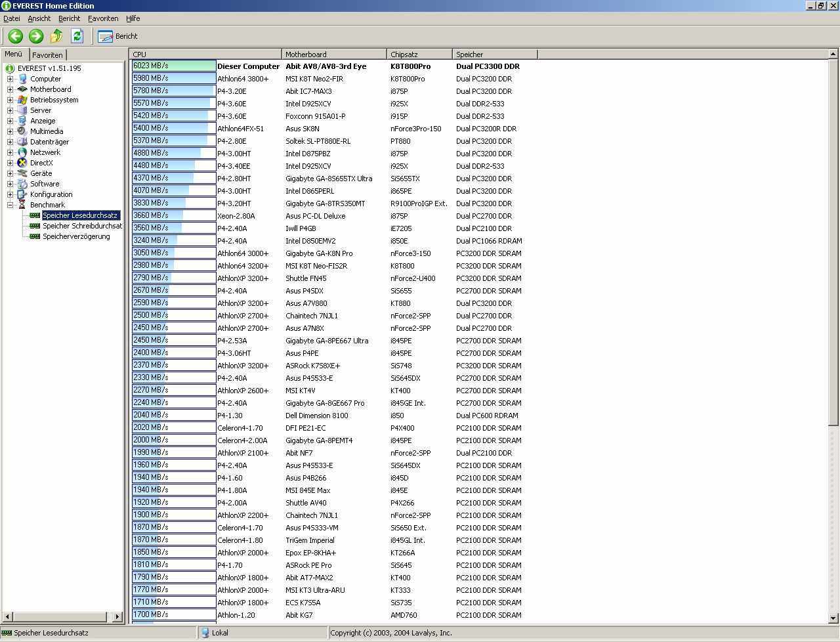
Task: Click the EVEREST v1.51.195 root icon
Action: [x=10, y=68]
